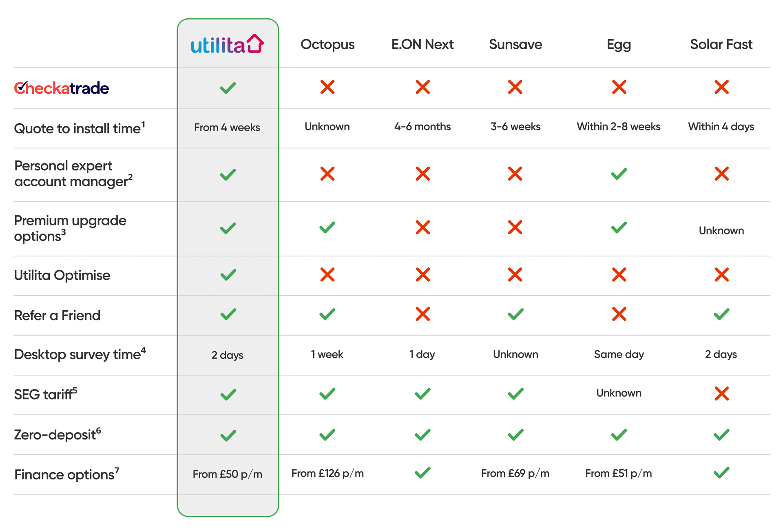Select the Octopus column header

[x=327, y=44]
